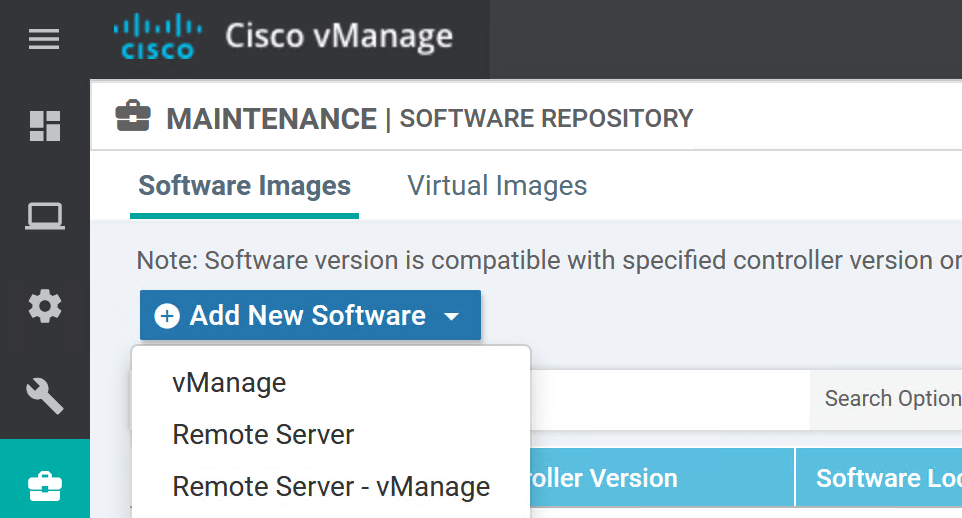Switch to the Virtual Images tab
The width and height of the screenshot is (962, 518).
(x=497, y=186)
